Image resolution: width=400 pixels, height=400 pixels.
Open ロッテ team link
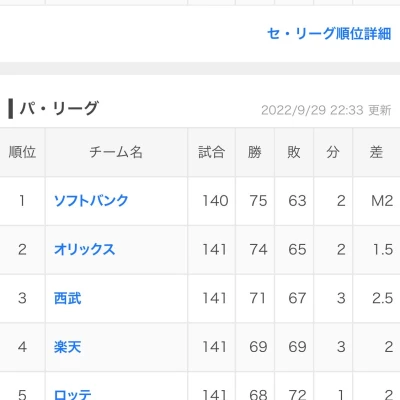click(x=73, y=395)
